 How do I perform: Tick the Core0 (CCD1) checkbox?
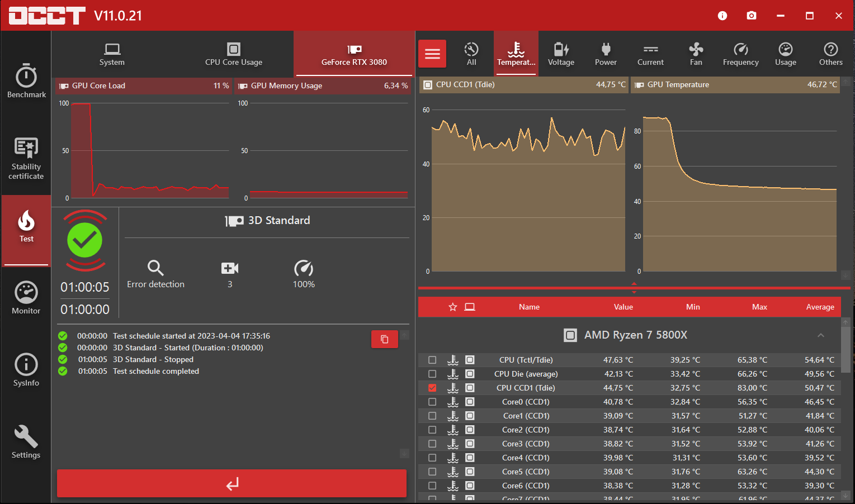pyautogui.click(x=432, y=402)
